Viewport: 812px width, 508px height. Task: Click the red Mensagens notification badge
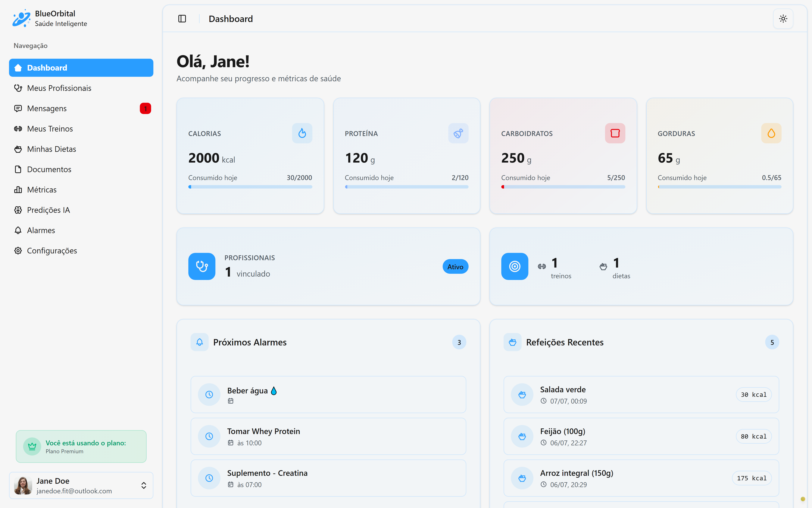[145, 109]
